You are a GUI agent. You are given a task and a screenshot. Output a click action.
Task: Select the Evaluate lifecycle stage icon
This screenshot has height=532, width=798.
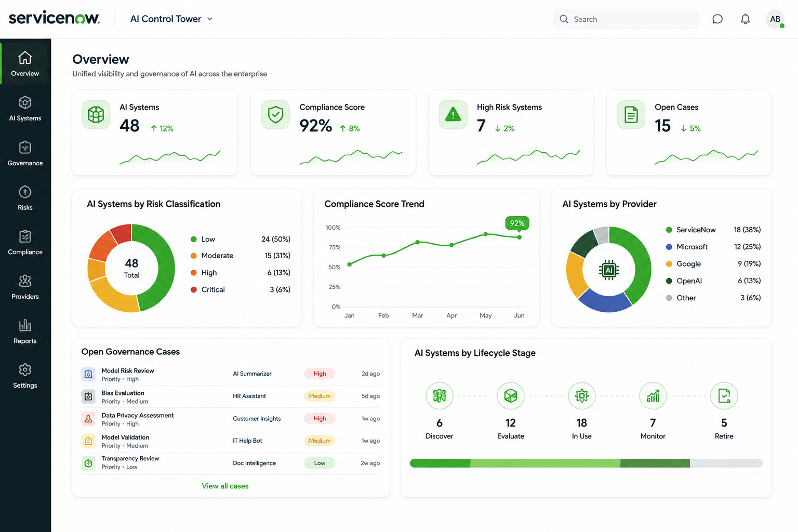(511, 396)
